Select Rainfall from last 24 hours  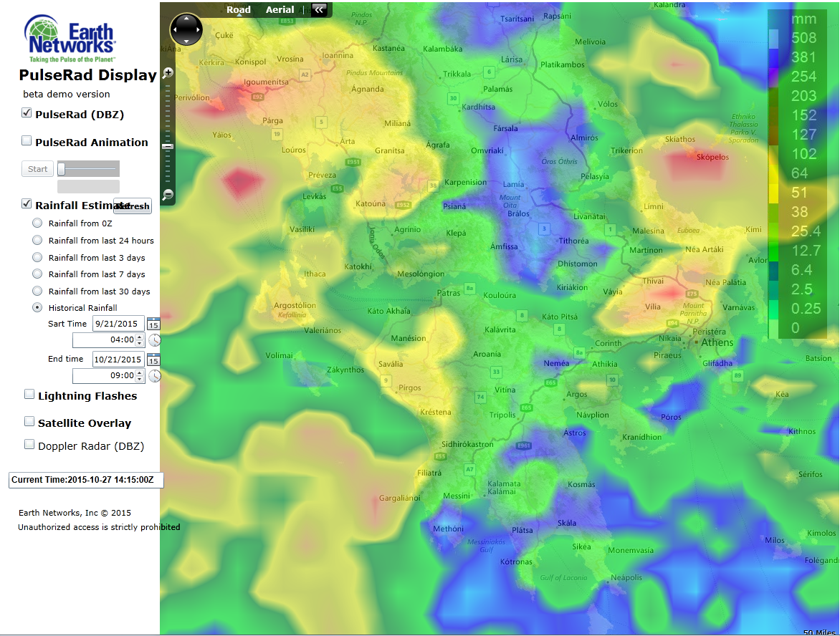pyautogui.click(x=37, y=240)
